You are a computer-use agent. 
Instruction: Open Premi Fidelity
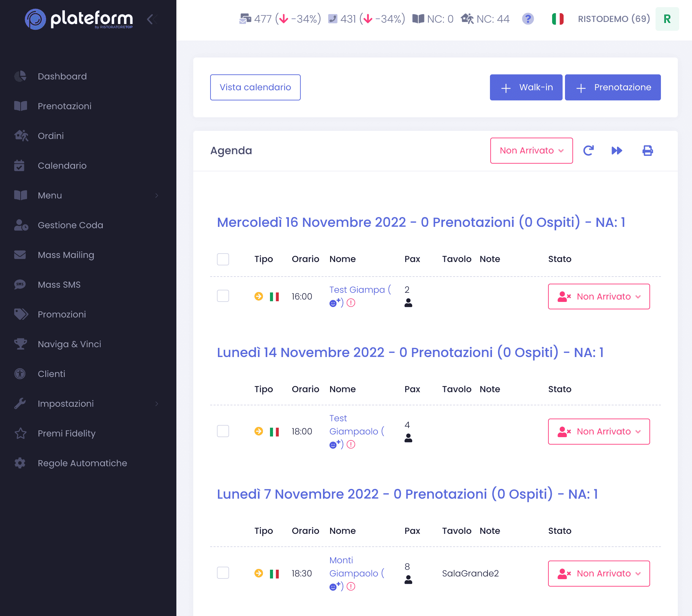click(67, 433)
